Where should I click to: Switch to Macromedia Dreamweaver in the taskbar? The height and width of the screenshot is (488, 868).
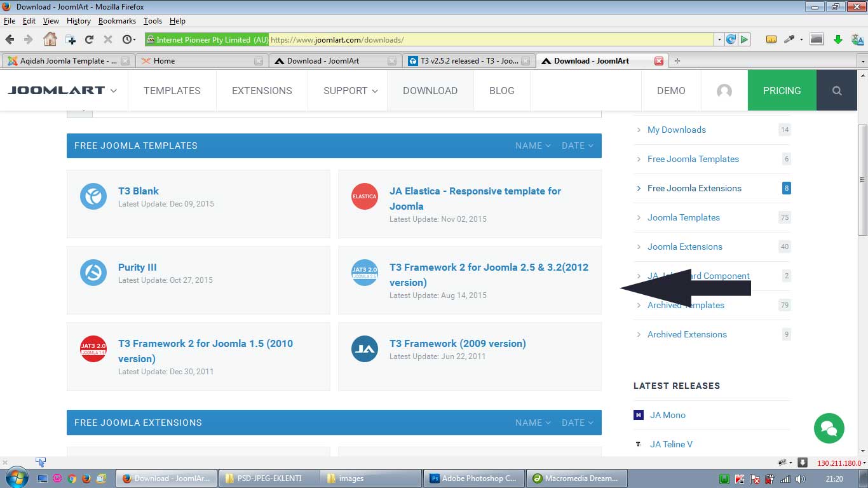578,478
